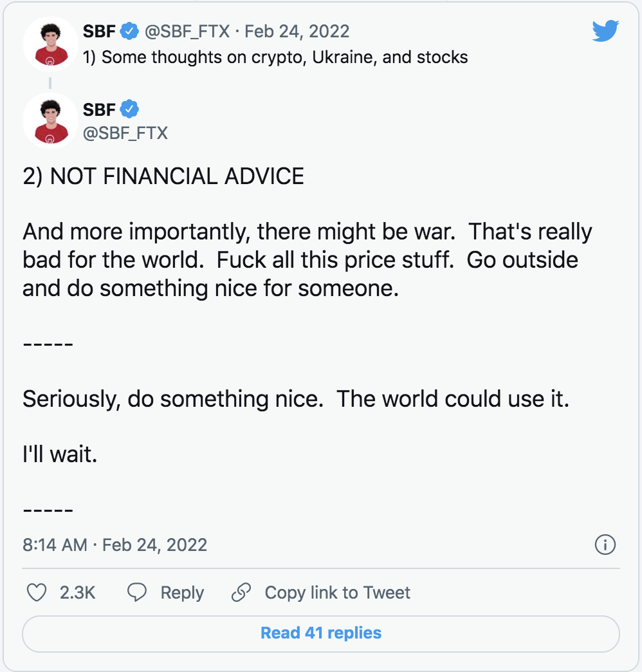
Task: Click Copy link to Tweet text
Action: [x=337, y=592]
